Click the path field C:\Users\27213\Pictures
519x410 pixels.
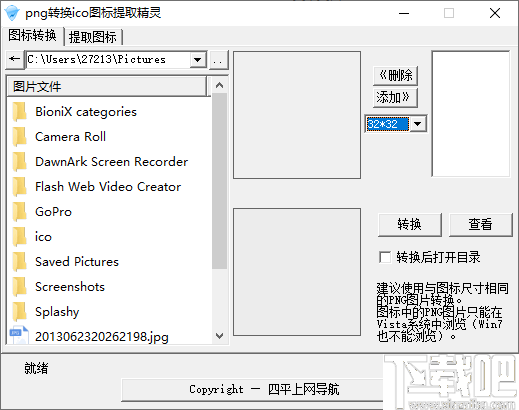tap(108, 60)
